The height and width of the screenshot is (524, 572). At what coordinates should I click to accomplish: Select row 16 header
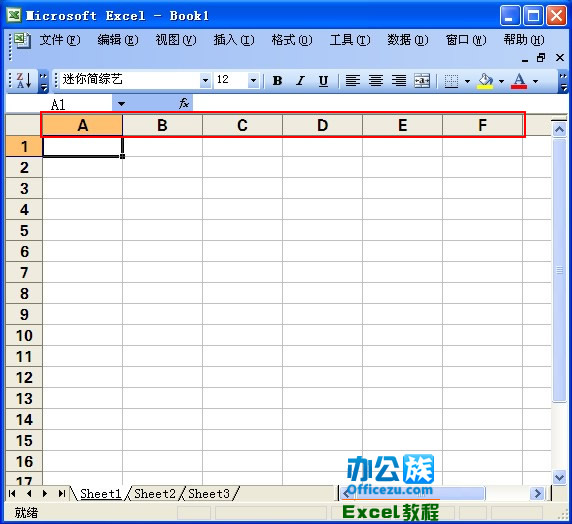(x=24, y=462)
